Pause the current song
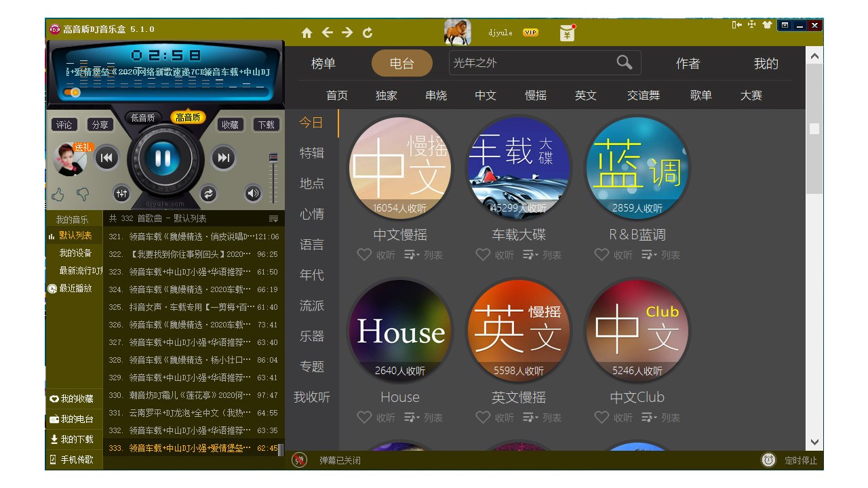Viewport: 868px width, 488px height. click(163, 158)
